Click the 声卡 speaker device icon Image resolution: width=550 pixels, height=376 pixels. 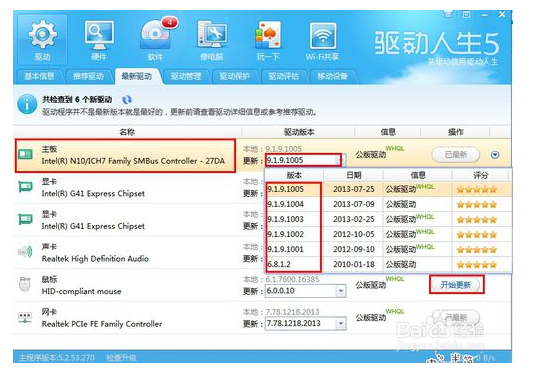[25, 251]
